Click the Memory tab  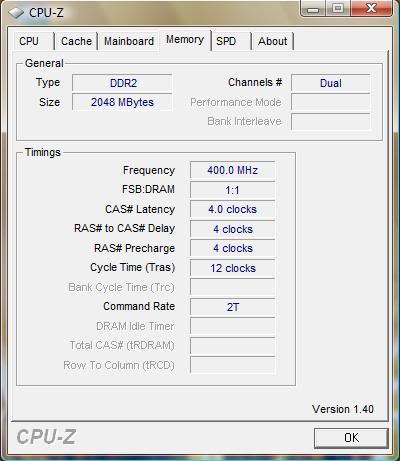[185, 40]
